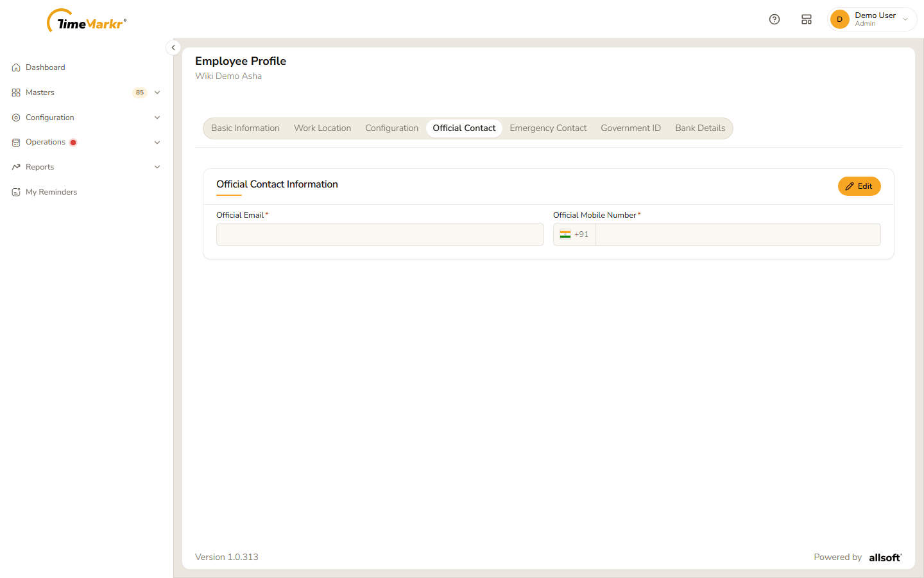The image size is (924, 578).
Task: Click the Operations calendar icon
Action: pyautogui.click(x=16, y=143)
